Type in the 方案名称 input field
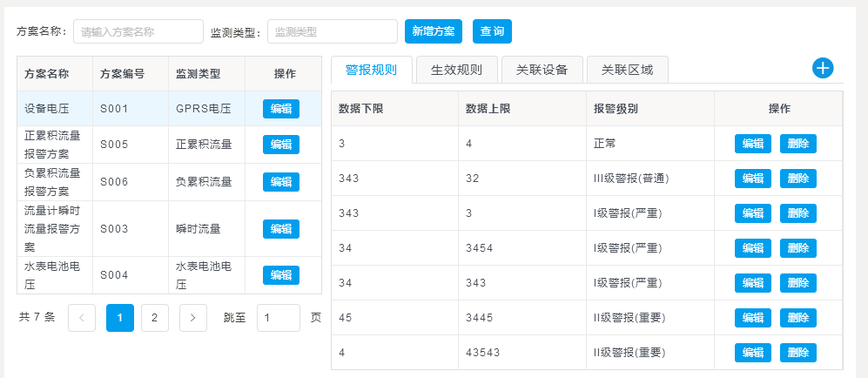 click(x=138, y=31)
